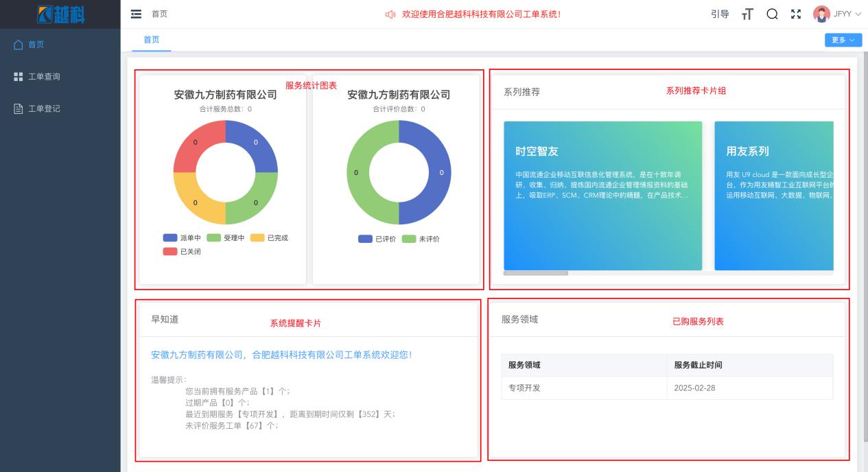Viewport: 868px width, 472px height.
Task: Select the 2025-02-28 date cell
Action: (750, 388)
